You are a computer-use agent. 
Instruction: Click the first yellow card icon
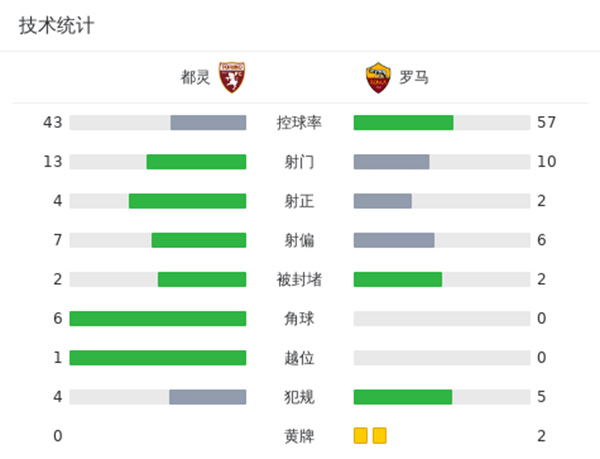click(360, 435)
